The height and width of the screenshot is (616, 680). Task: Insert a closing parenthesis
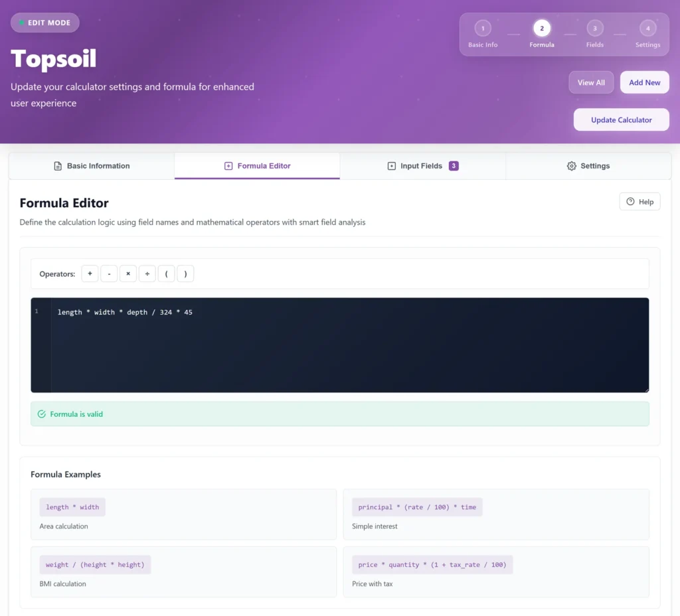[x=185, y=273]
